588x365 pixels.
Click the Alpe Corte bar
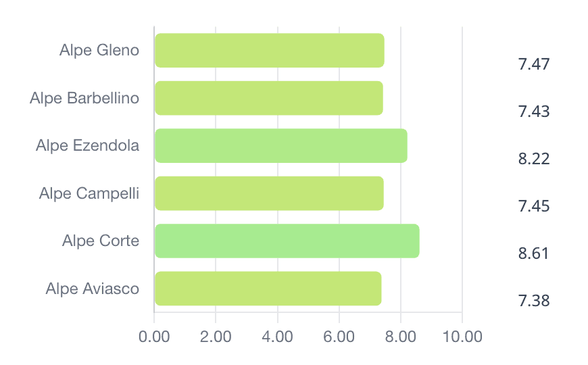287,241
